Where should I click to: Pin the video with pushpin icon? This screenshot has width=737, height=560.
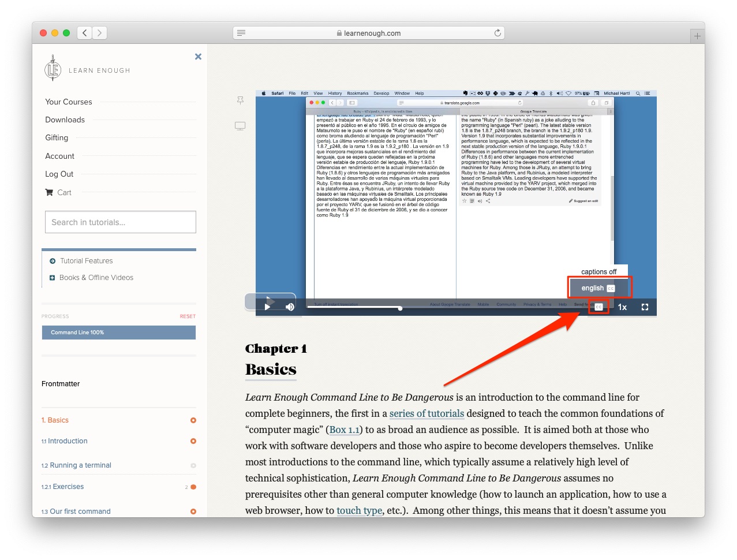[x=240, y=100]
